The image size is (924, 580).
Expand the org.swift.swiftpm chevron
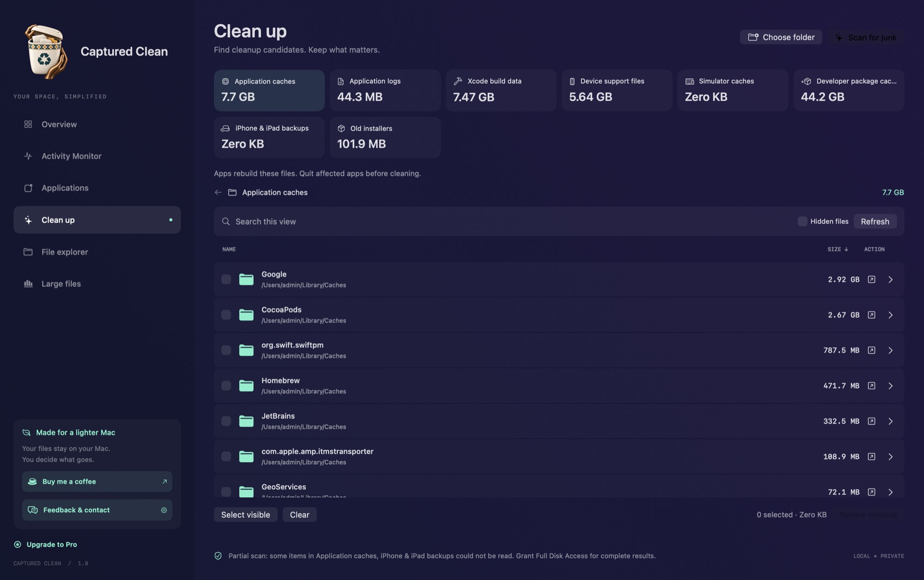(890, 350)
